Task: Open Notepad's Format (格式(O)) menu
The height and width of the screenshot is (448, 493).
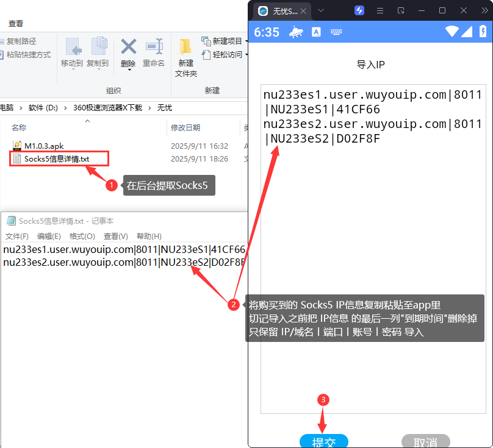Action: point(82,236)
